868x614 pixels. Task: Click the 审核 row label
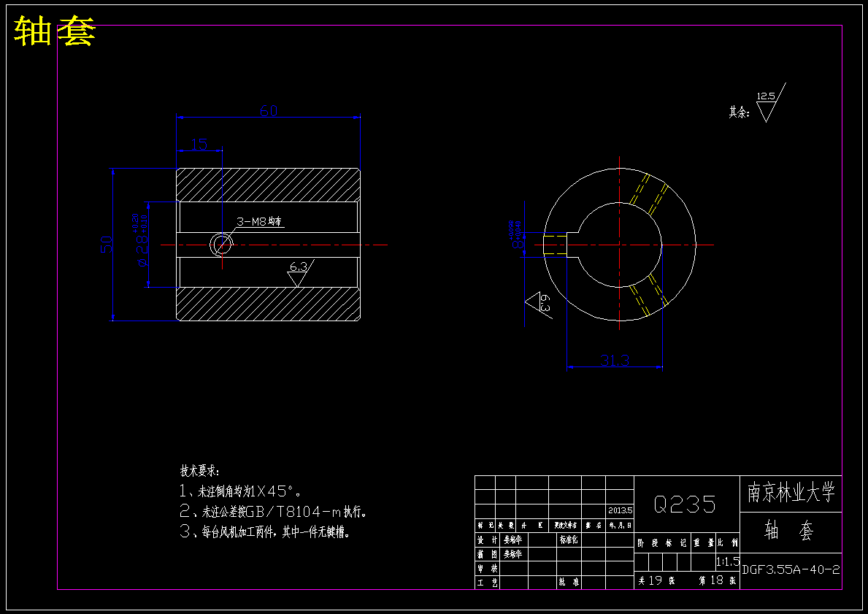click(x=488, y=569)
